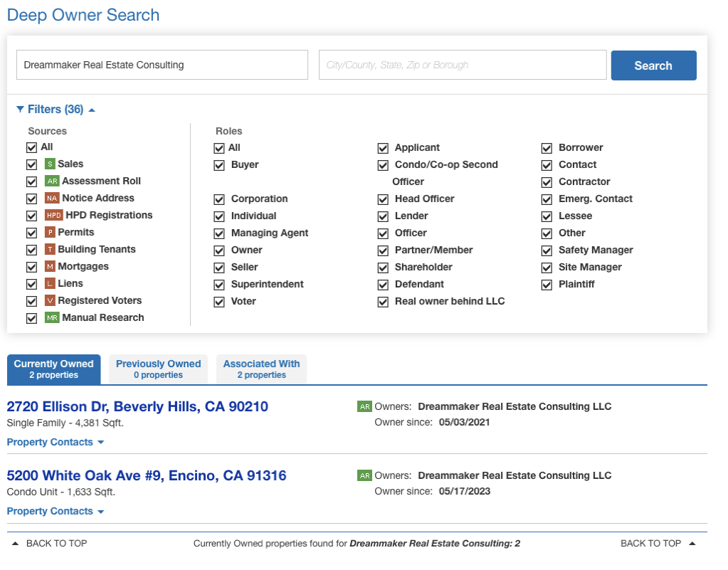Expand Property Contacts for 5200 White Oak Ave
Viewport: 728px width, 570px height.
pos(56,512)
